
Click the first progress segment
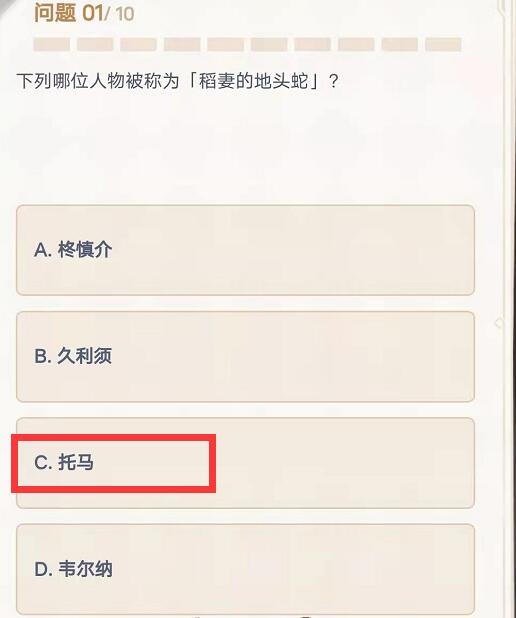pyautogui.click(x=52, y=45)
